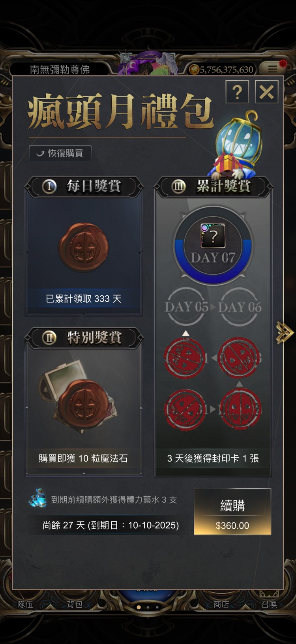
Task: Open the hamburger menu with red notification dot
Action: click(x=273, y=69)
